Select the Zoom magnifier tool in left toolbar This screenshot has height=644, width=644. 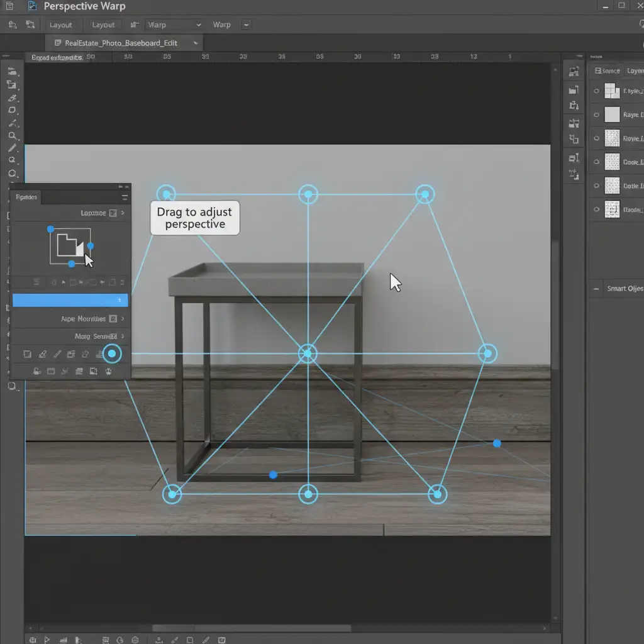tap(12, 136)
